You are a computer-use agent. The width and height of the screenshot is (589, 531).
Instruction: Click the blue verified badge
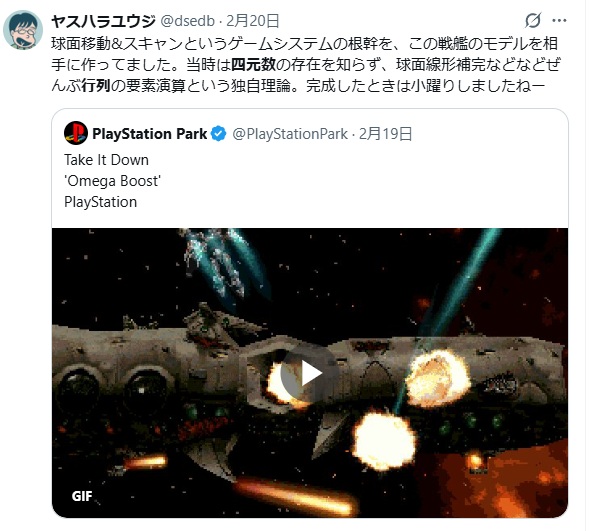point(219,134)
